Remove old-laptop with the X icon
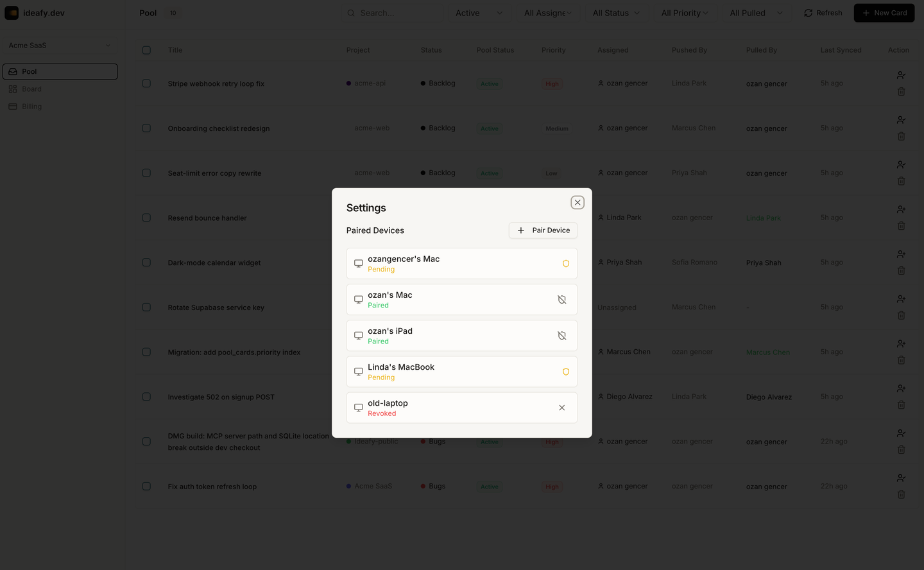The image size is (924, 570). tap(562, 408)
